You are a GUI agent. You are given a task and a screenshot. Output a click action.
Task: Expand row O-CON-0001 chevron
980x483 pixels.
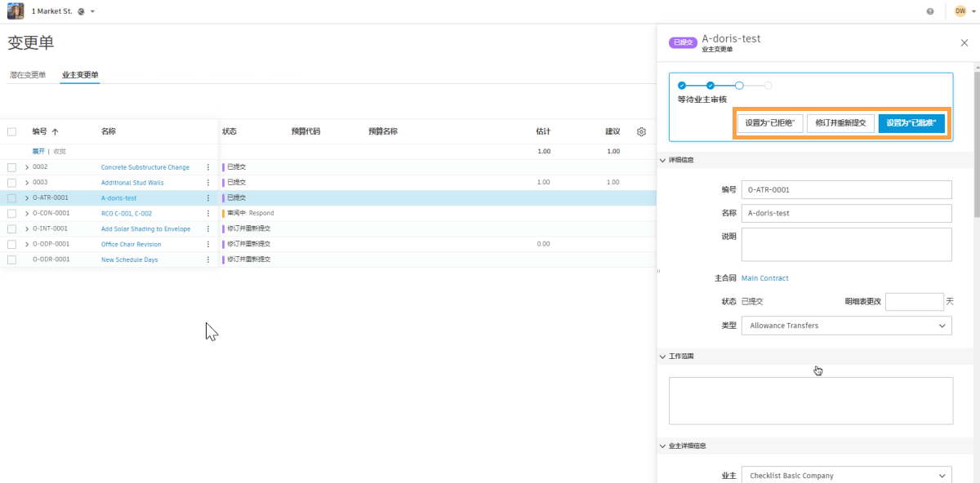[x=27, y=214]
